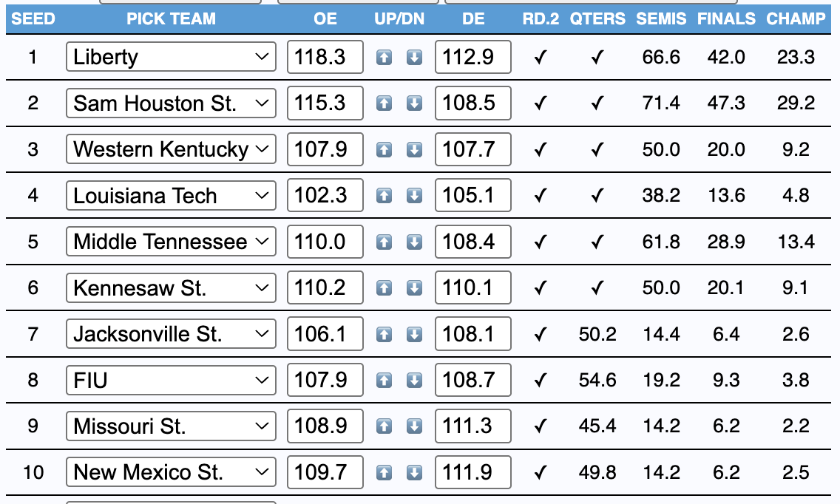Image resolution: width=840 pixels, height=504 pixels.
Task: Open seed 8 FIU team dropdown
Action: [171, 380]
